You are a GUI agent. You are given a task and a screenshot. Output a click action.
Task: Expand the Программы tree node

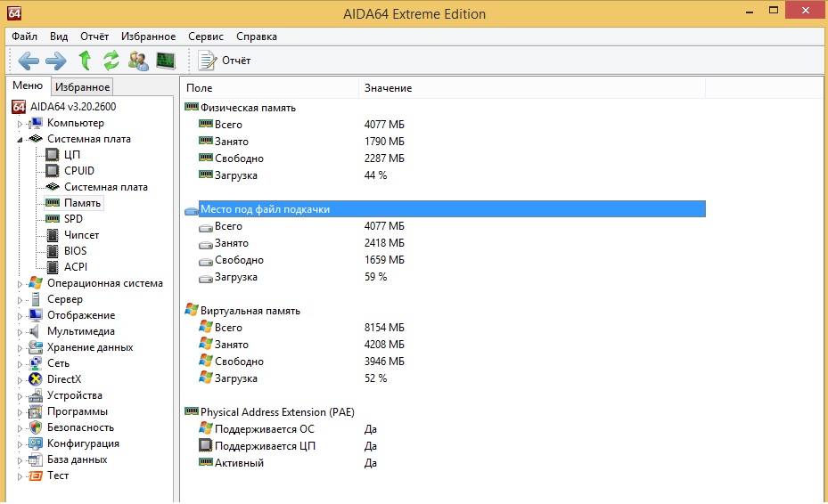tap(20, 412)
